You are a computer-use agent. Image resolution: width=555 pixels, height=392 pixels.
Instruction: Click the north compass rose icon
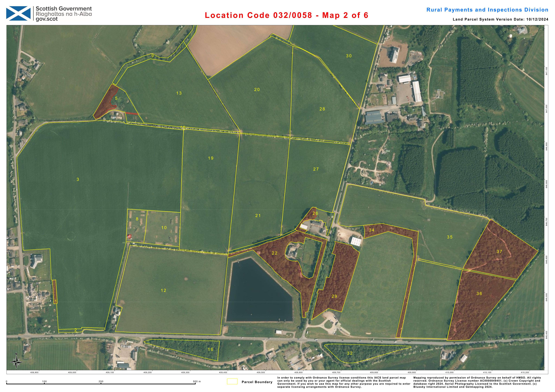tap(16, 361)
